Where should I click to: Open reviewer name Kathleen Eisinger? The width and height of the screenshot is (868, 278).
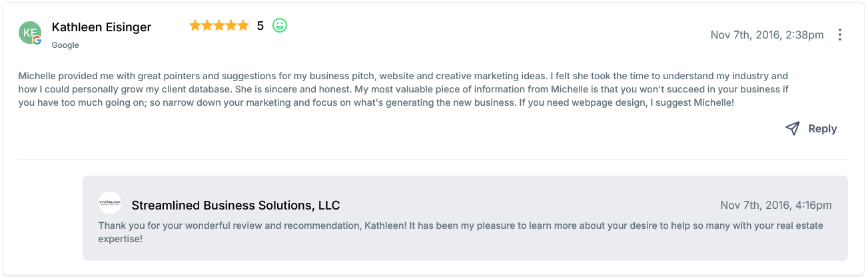(101, 27)
